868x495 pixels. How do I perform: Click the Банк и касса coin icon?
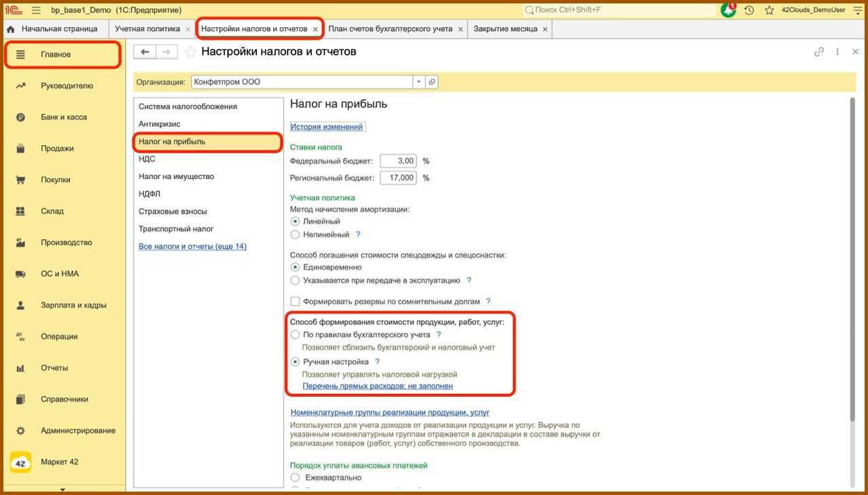pyautogui.click(x=20, y=117)
